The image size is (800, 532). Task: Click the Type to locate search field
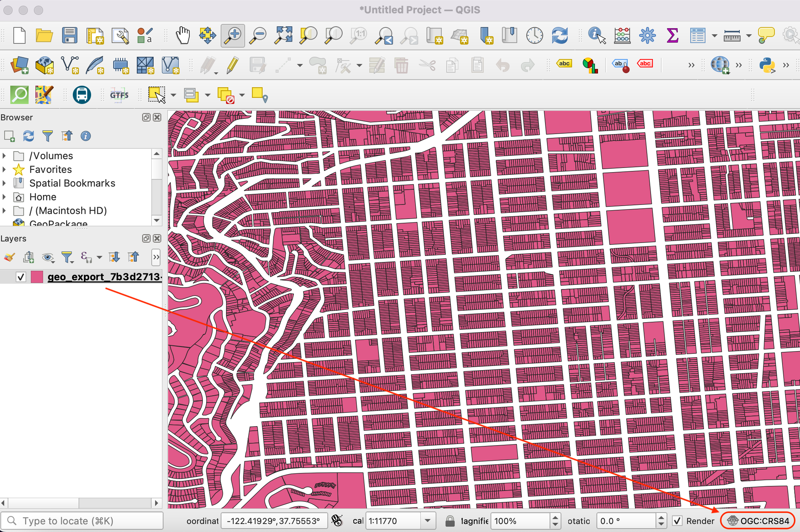82,521
